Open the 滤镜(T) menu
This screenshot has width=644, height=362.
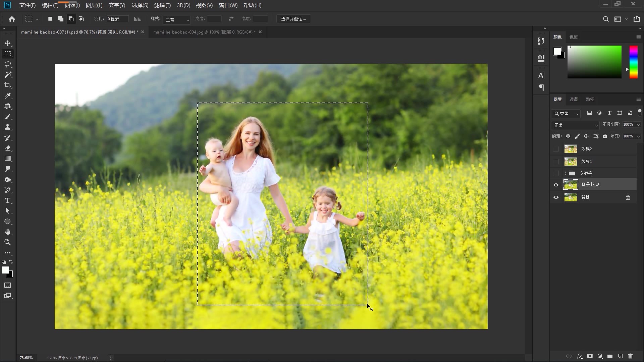click(x=162, y=5)
